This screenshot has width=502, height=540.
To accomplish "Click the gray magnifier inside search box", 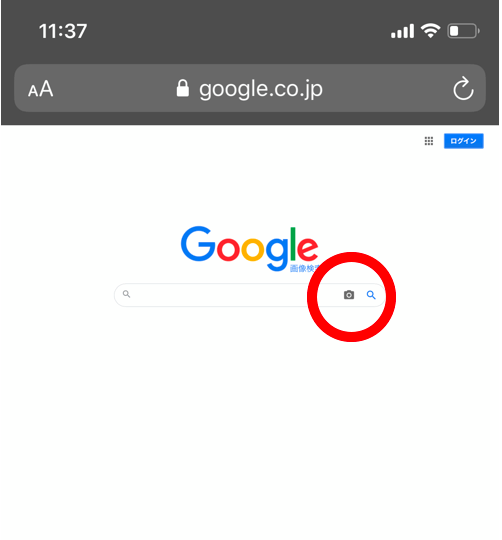I will [126, 294].
